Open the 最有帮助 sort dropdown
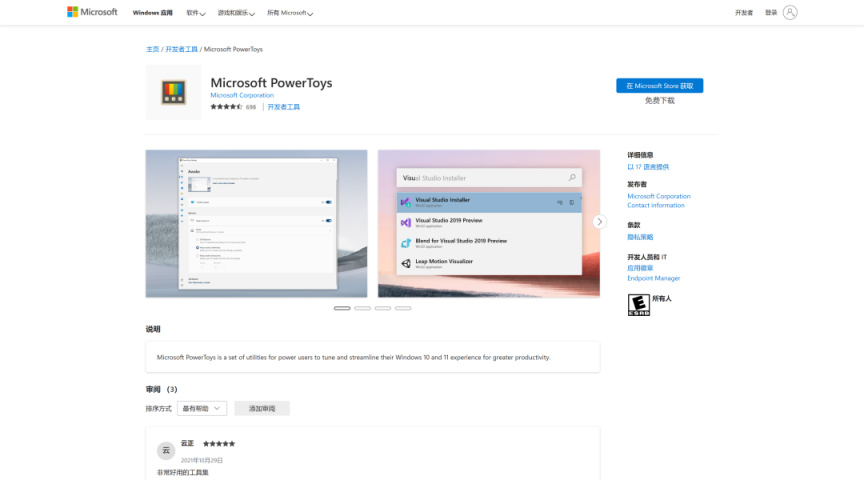This screenshot has width=864, height=480. pyautogui.click(x=202, y=408)
